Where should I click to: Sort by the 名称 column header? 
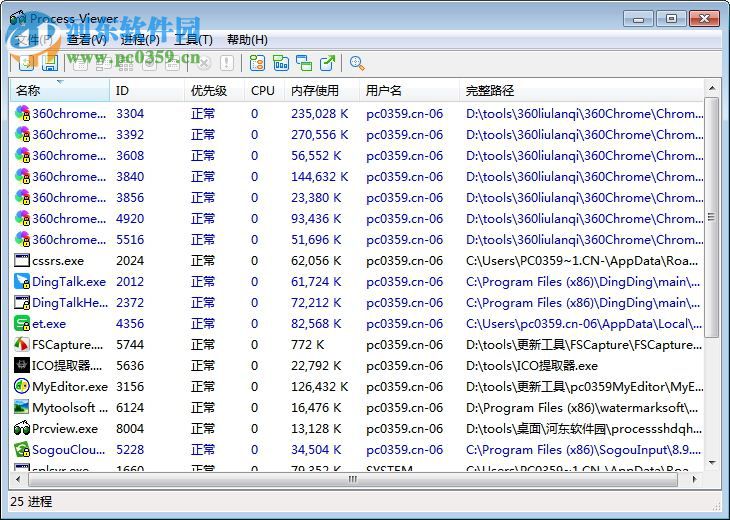[x=60, y=90]
